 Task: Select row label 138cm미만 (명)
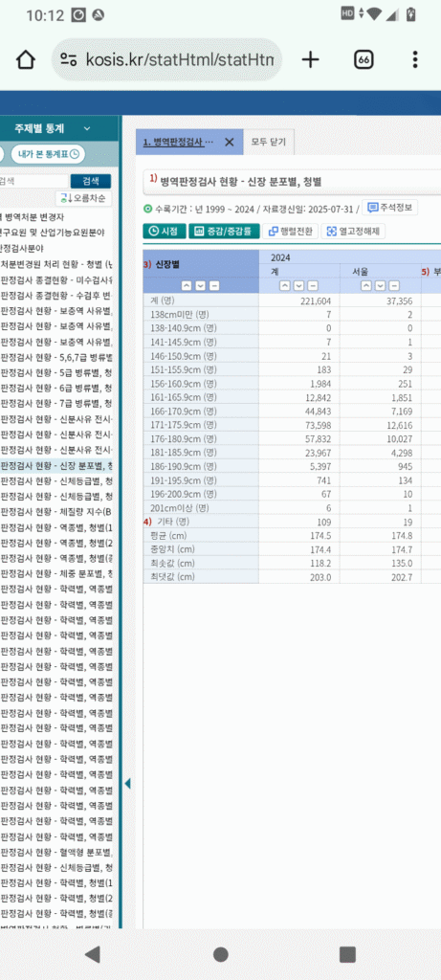click(x=181, y=314)
